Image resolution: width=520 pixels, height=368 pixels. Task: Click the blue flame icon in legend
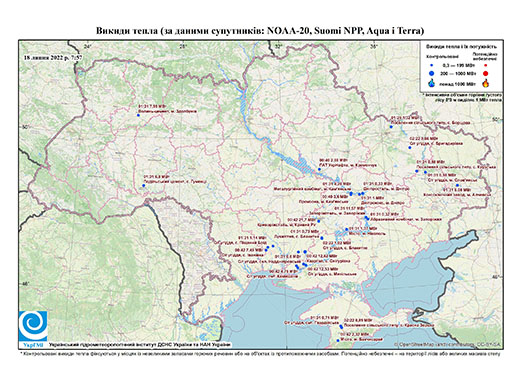(432, 83)
